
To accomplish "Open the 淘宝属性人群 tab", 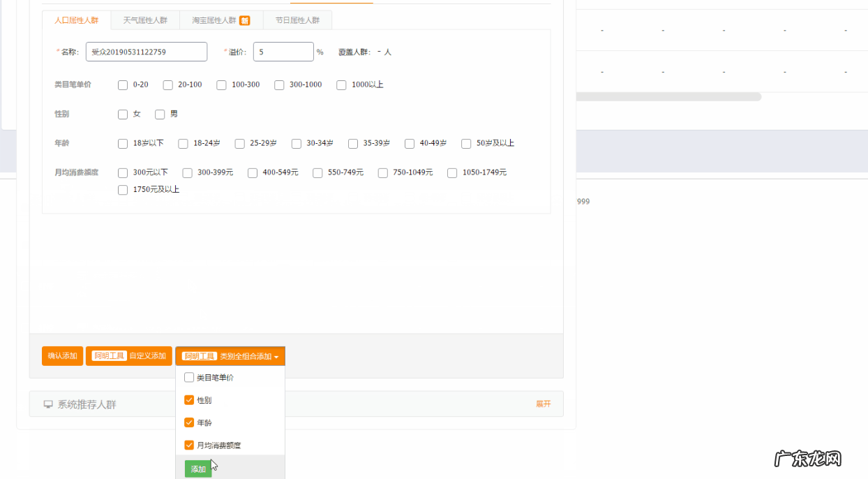I will (216, 20).
